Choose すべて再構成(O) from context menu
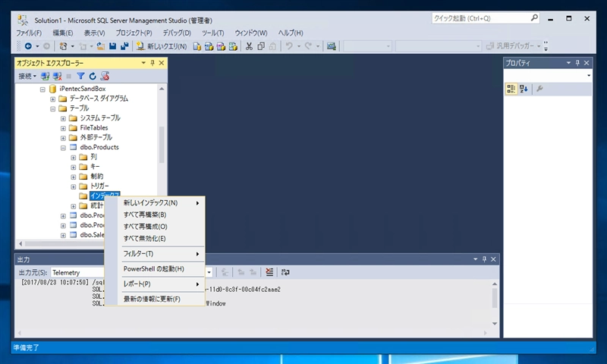This screenshot has height=364, width=607. (161, 227)
